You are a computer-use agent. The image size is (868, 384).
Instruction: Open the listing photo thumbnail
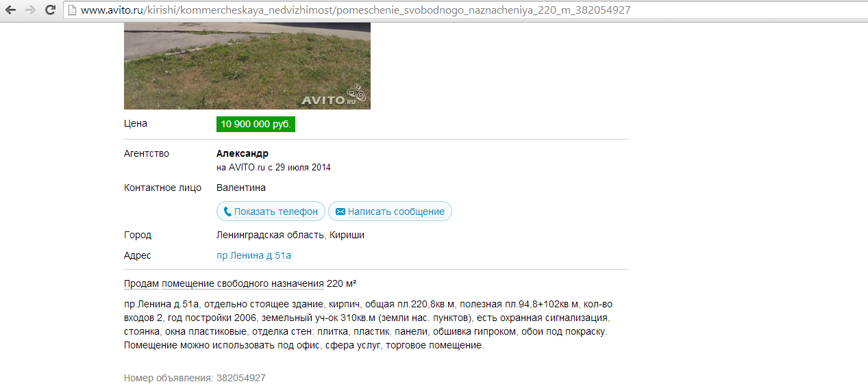pyautogui.click(x=247, y=66)
